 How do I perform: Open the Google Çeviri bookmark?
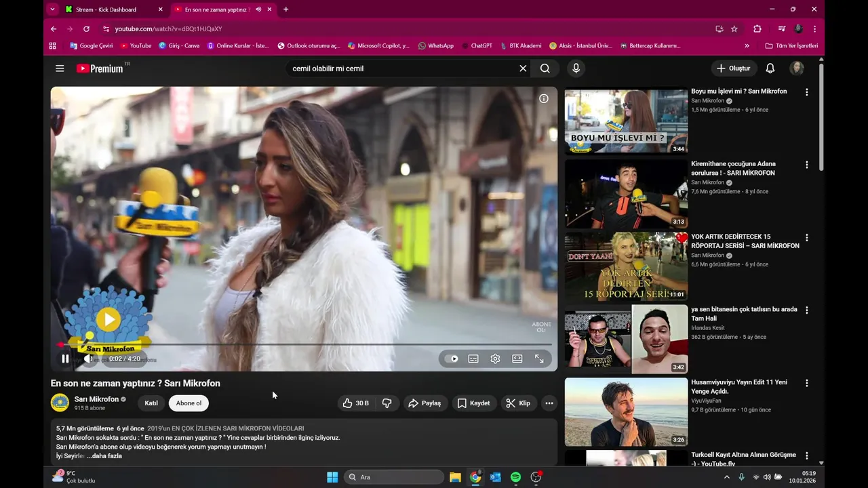(x=91, y=46)
